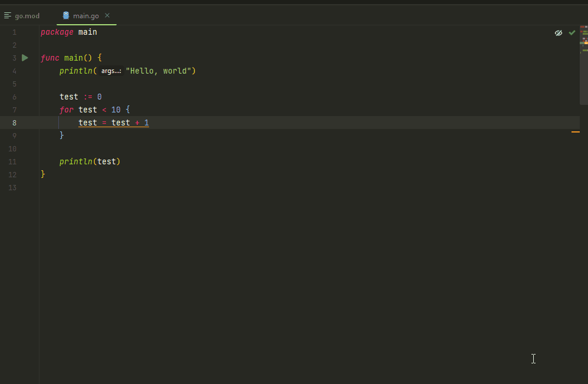The width and height of the screenshot is (588, 384).
Task: Click the number 10 in loop condition
Action: 116,110
